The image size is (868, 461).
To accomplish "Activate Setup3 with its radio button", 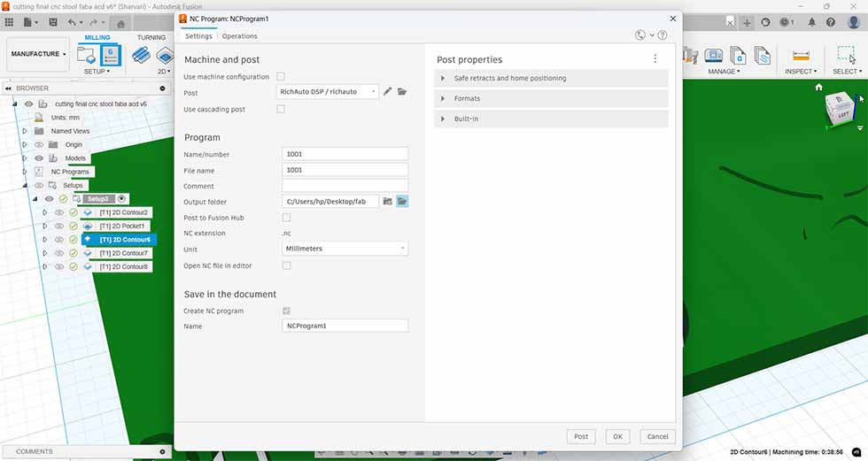I will (x=122, y=198).
